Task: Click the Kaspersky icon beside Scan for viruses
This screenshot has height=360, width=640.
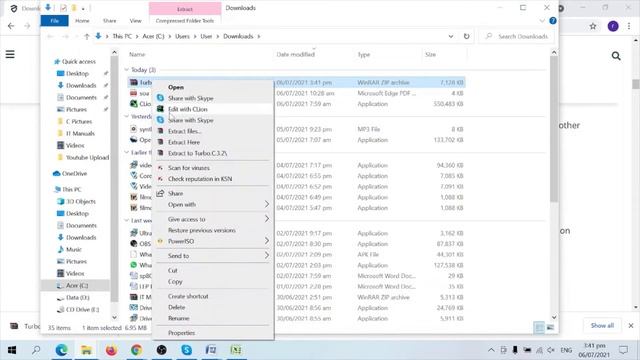Action: 160,168
